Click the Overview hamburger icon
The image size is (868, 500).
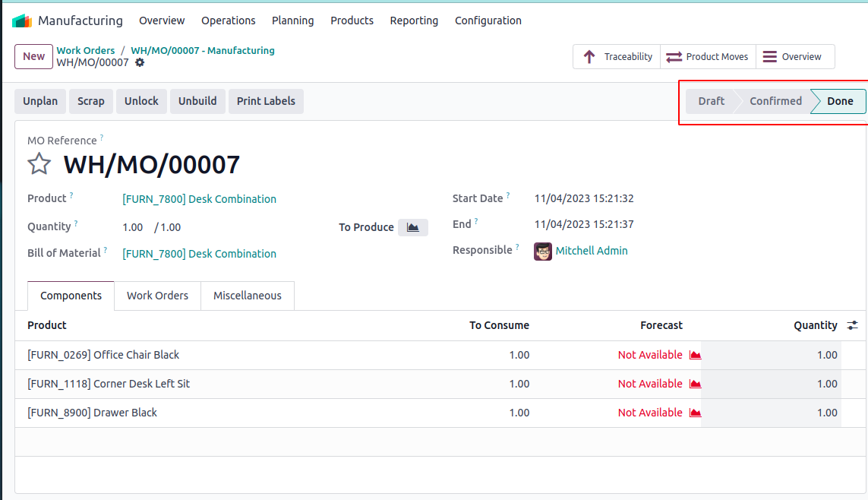point(769,56)
